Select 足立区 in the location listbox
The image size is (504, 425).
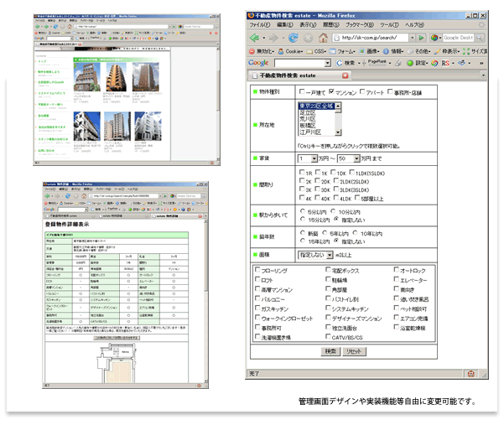pos(308,113)
